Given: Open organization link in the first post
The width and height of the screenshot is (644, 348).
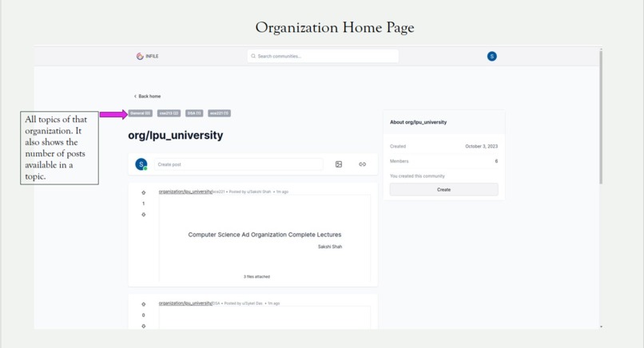Looking at the screenshot, I should (185, 192).
